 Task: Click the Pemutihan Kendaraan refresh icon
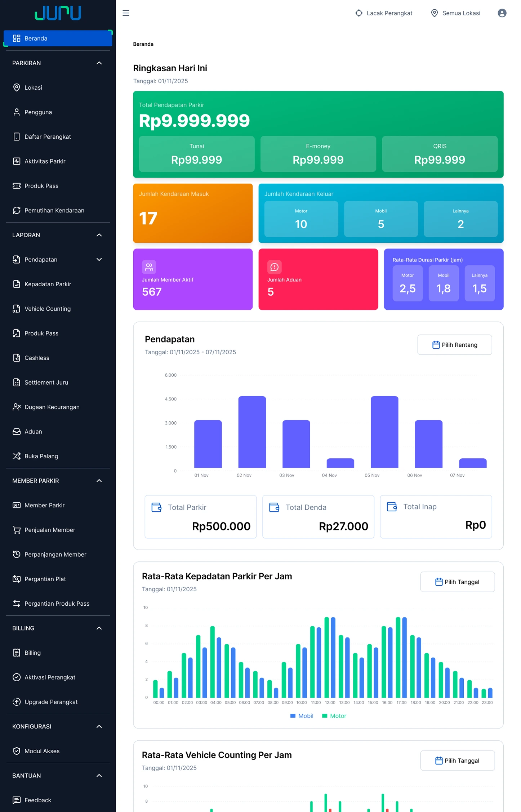point(17,210)
